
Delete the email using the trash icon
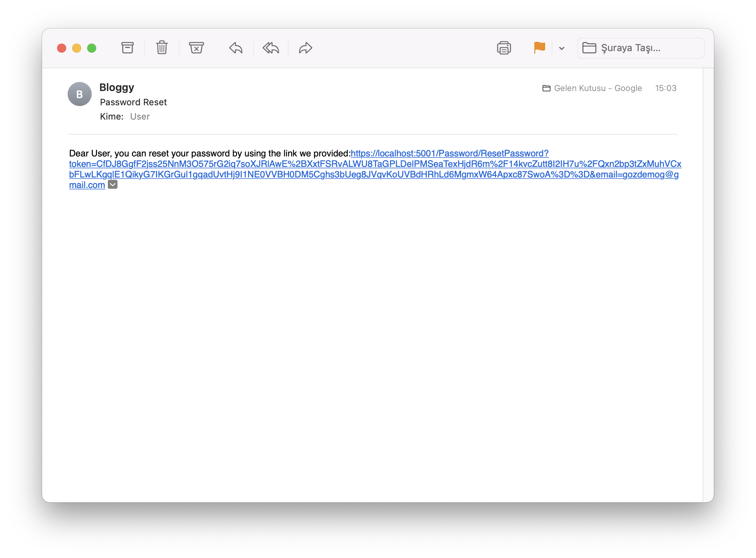point(162,48)
